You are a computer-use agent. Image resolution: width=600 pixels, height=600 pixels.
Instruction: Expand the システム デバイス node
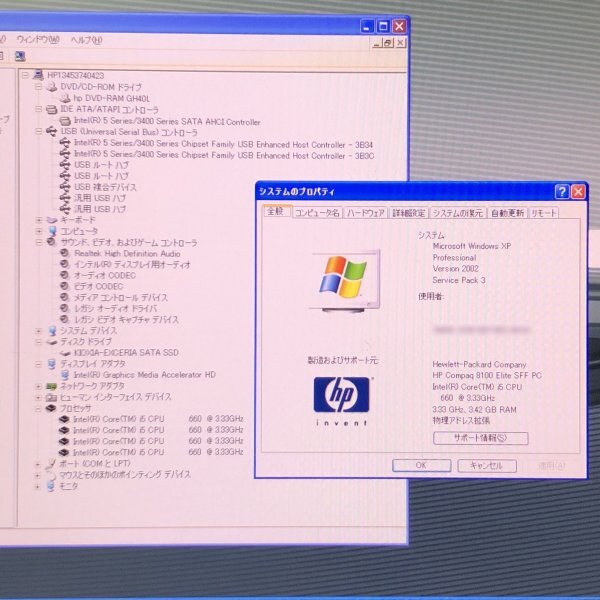point(40,330)
